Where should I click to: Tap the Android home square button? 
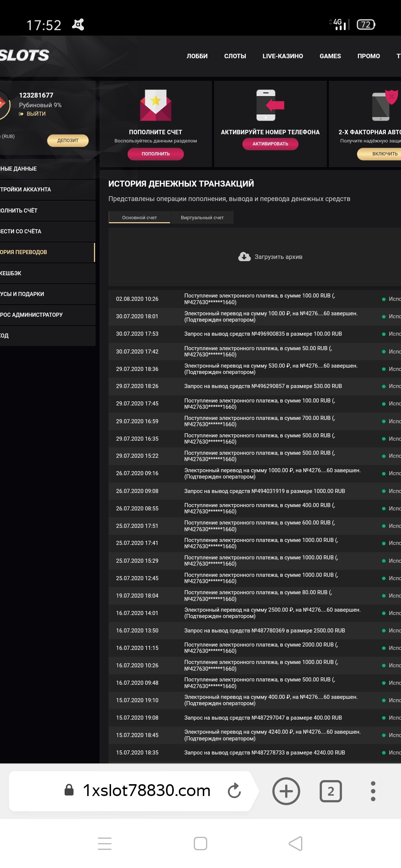click(200, 844)
